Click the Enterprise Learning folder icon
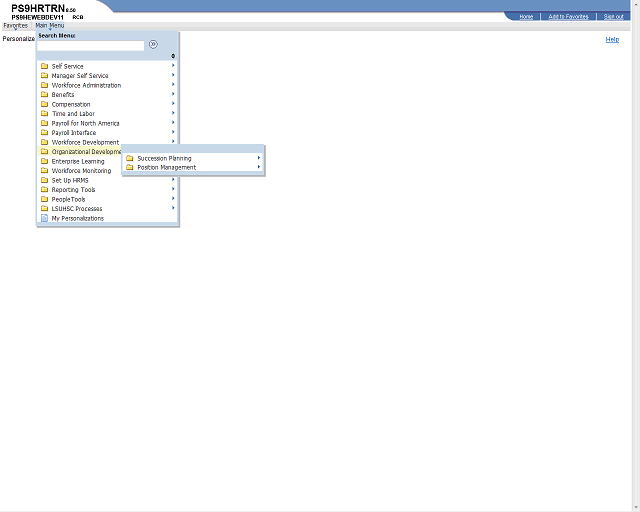Viewport: 640px width, 512px height. click(44, 161)
